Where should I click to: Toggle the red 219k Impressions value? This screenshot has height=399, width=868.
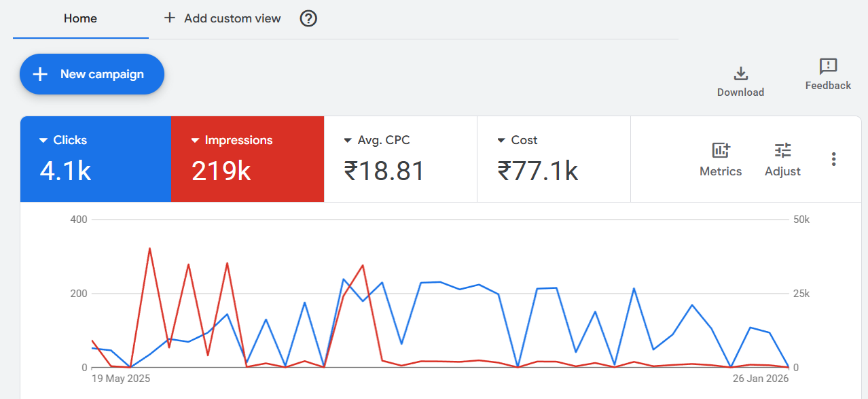(x=221, y=171)
